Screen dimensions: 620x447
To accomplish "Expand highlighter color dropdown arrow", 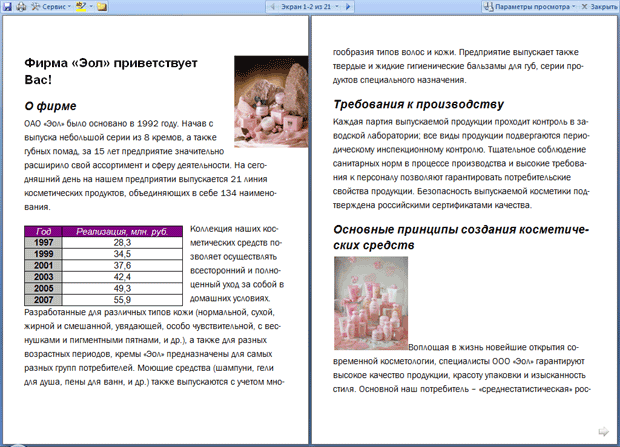I will click(x=91, y=6).
